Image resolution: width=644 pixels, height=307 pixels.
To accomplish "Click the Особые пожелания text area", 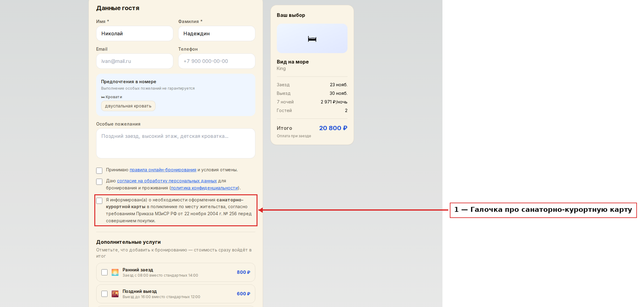I will click(176, 143).
